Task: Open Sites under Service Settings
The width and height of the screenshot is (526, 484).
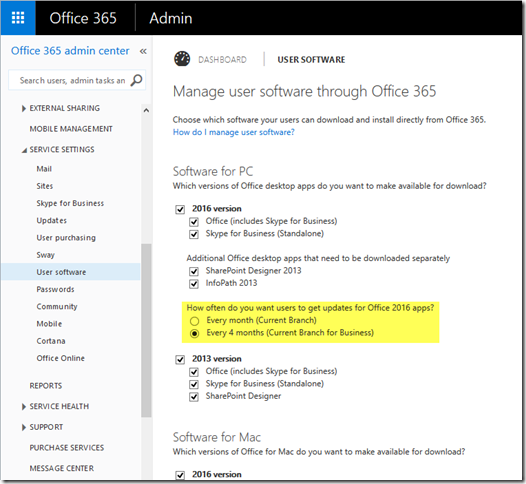Action: 45,186
